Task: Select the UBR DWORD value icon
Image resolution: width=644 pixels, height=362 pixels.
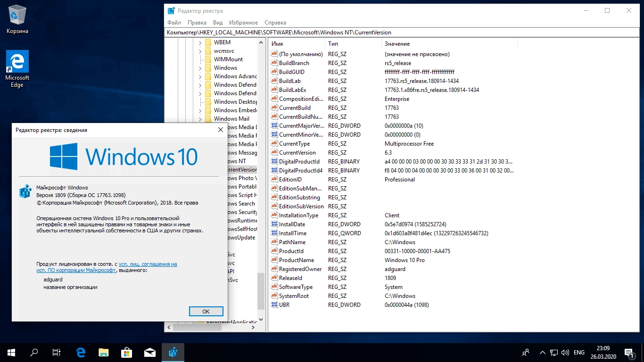Action: 274,305
